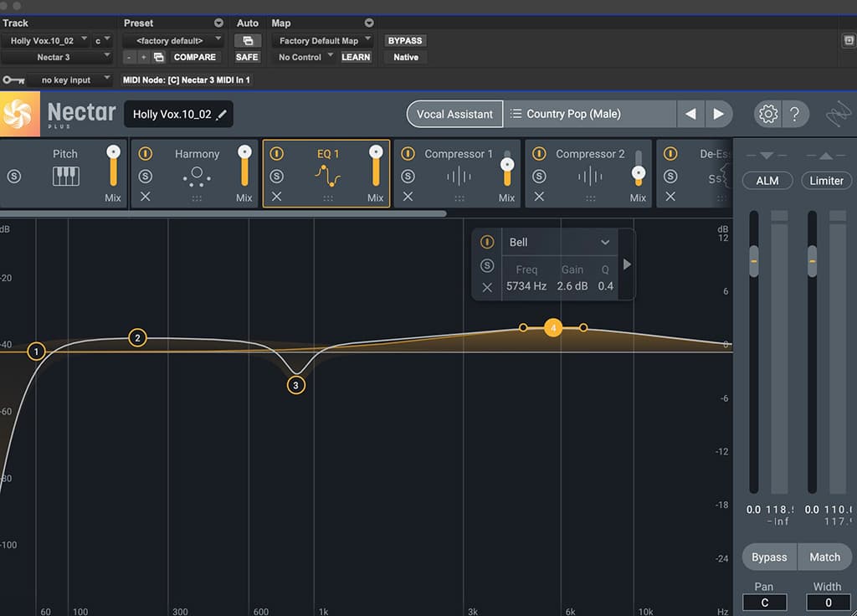Toggle EQ 1 module power
This screenshot has width=857, height=616.
point(276,154)
